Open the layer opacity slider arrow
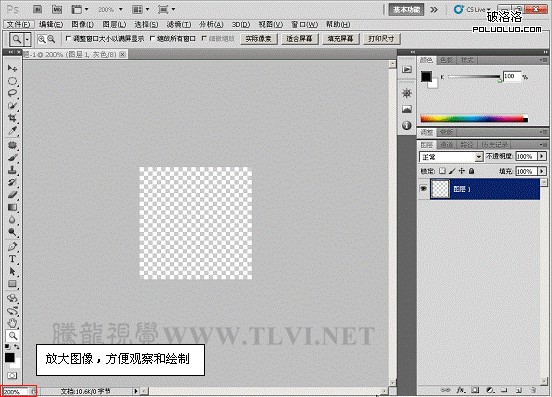 542,156
